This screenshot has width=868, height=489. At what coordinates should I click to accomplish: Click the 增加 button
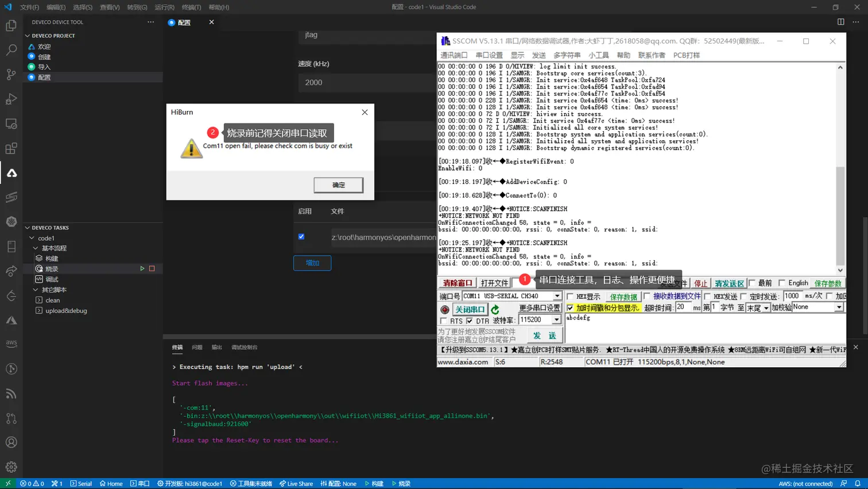click(x=312, y=263)
